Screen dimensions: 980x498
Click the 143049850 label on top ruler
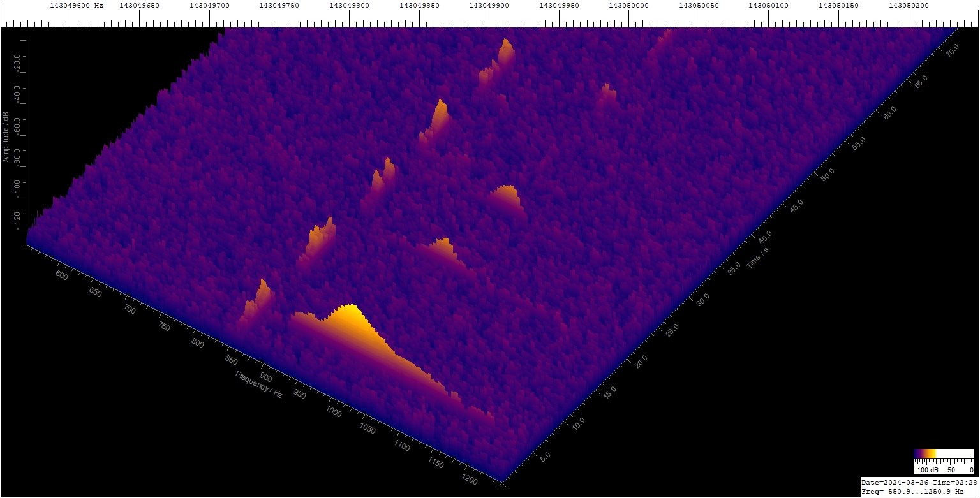[x=420, y=5]
